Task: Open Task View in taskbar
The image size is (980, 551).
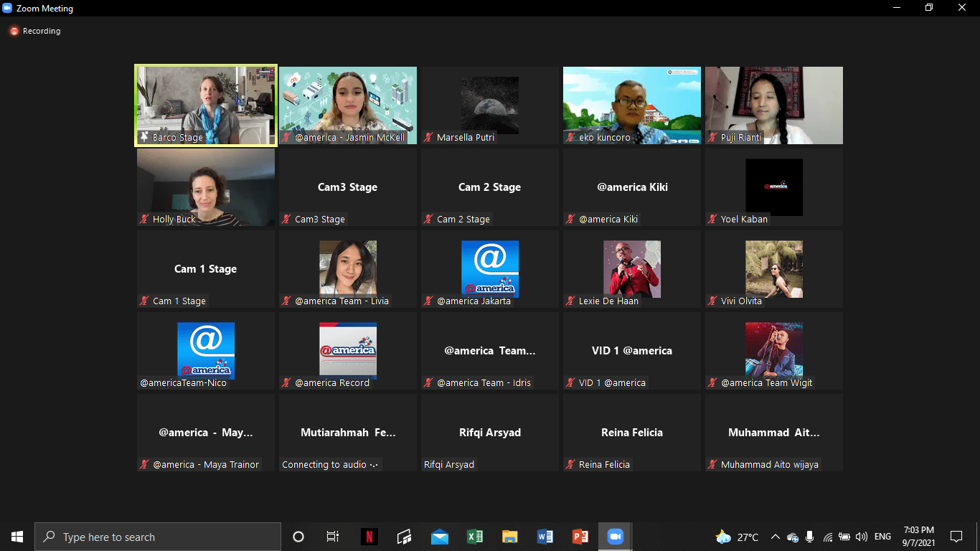Action: [333, 537]
